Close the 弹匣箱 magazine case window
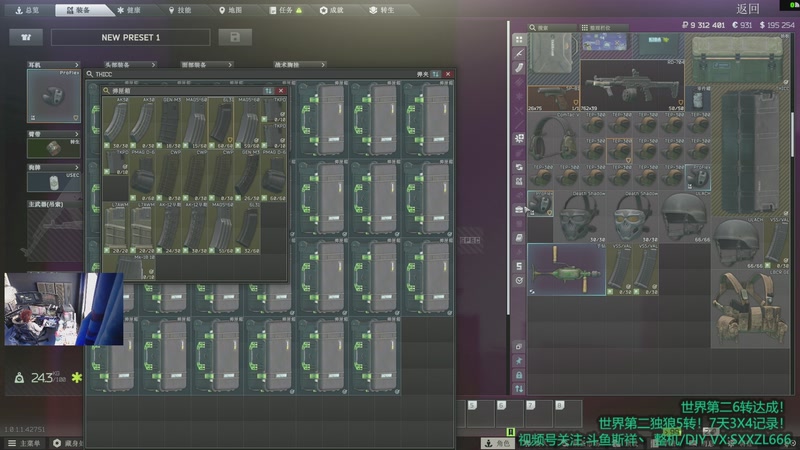Screen dimensions: 800x450 (x=281, y=91)
